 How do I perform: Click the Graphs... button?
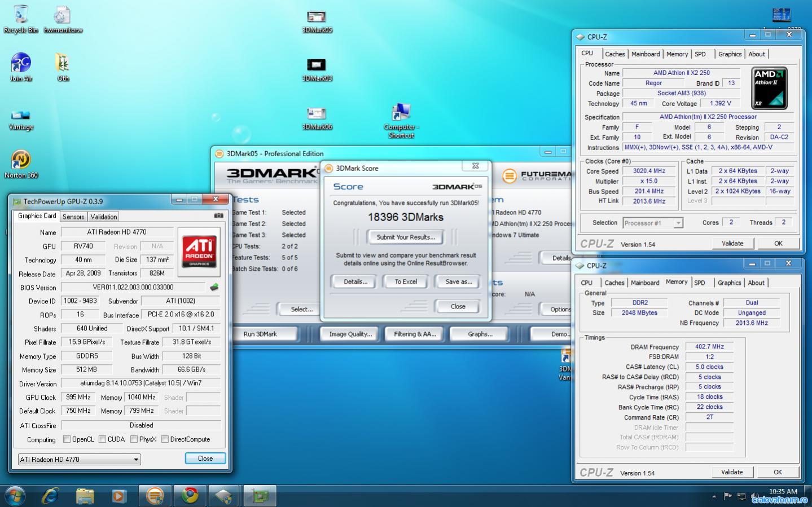click(x=480, y=334)
